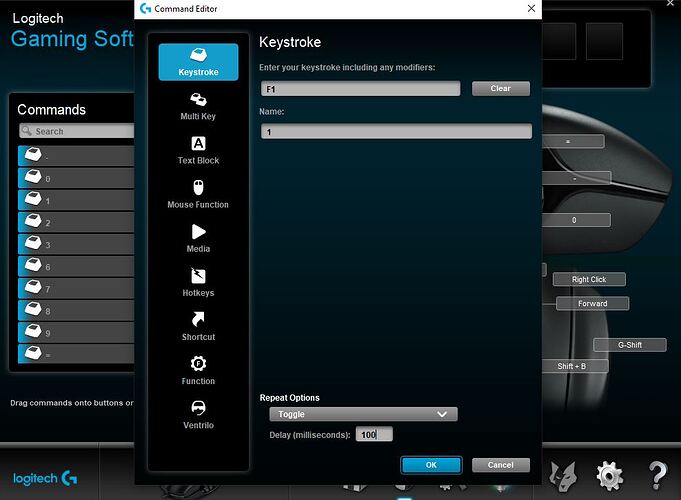Select the '7' command in list
Screen dimensions: 681x500
(76, 288)
